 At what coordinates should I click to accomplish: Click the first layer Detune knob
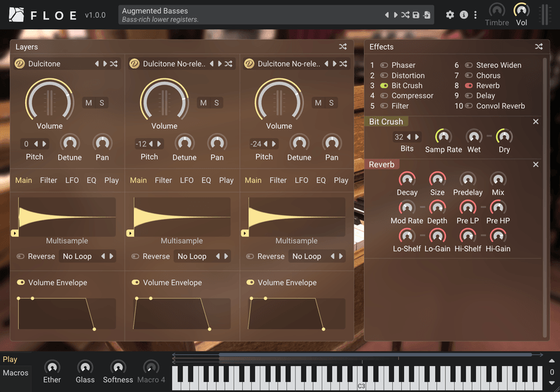click(x=69, y=143)
